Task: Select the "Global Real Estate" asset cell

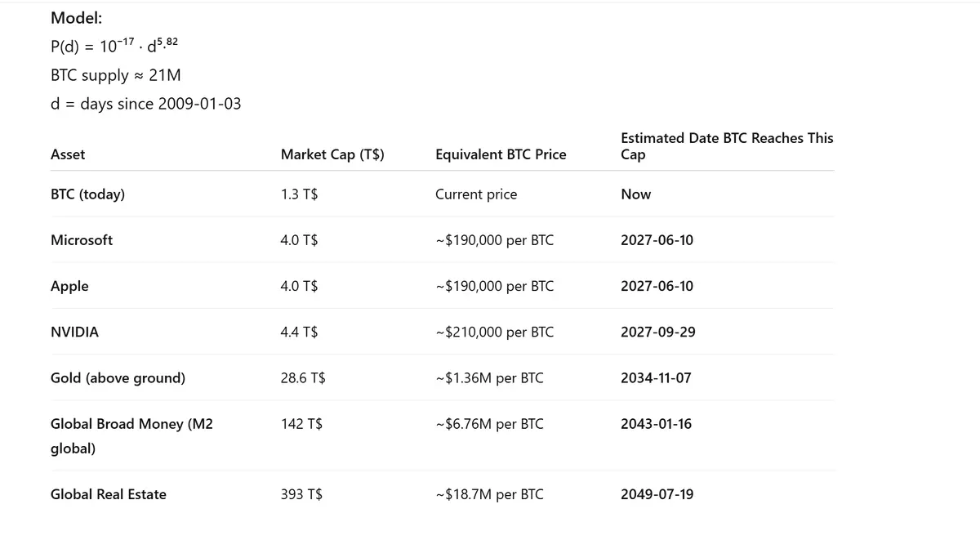Action: point(108,494)
